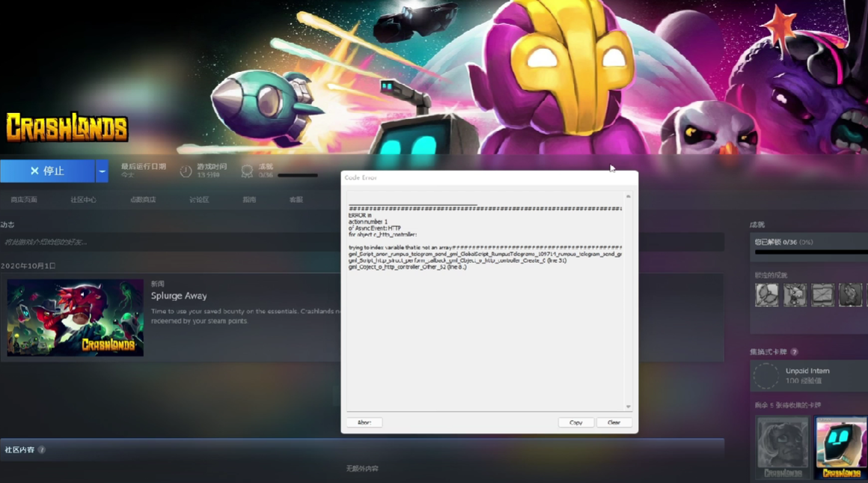Viewport: 868px width, 483px height.
Task: Click the third locked achievement icon
Action: point(822,295)
